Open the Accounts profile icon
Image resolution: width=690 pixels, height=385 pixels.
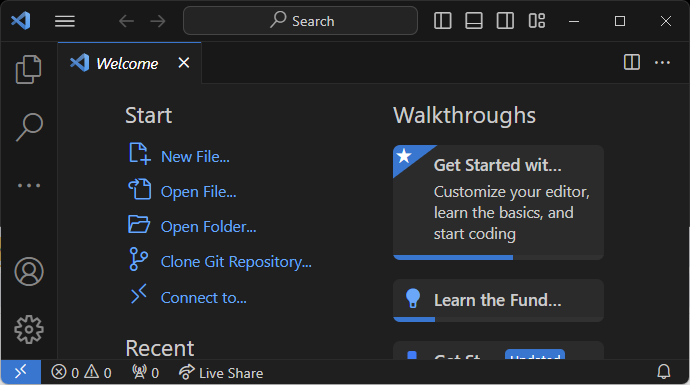(x=29, y=271)
